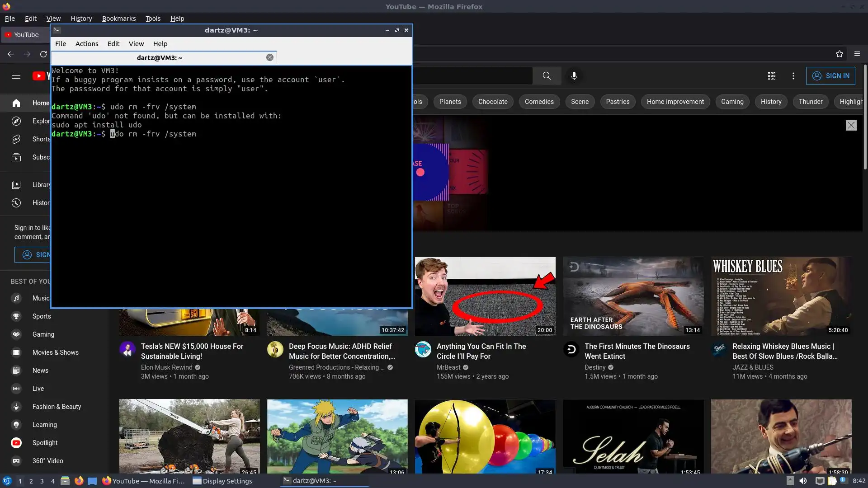Screen dimensions: 868x488
Task: Dismiss the banner ad close X
Action: coord(851,125)
